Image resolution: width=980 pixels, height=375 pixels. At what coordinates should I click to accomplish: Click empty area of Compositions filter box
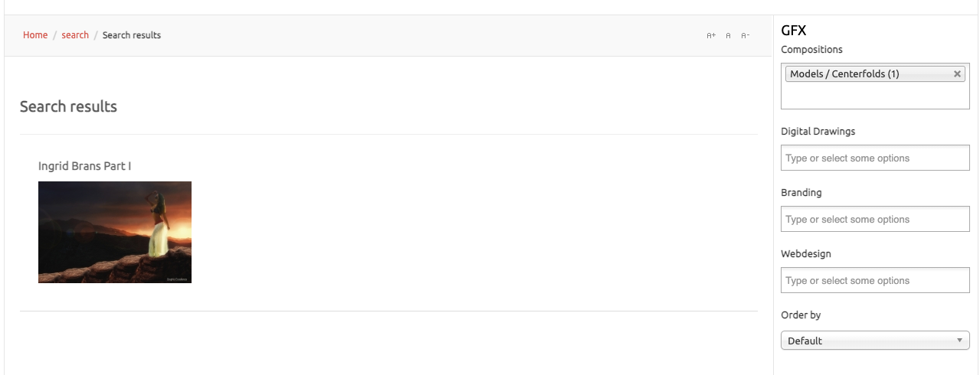(x=875, y=97)
